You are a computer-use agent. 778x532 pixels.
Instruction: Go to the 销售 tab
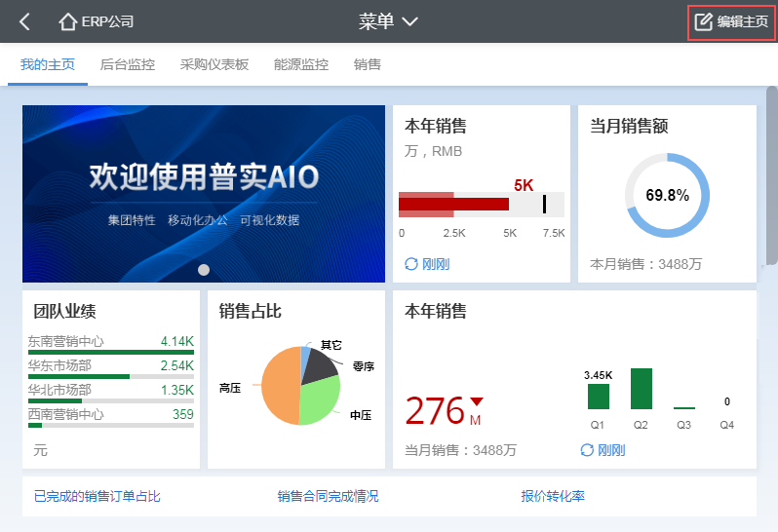(368, 65)
